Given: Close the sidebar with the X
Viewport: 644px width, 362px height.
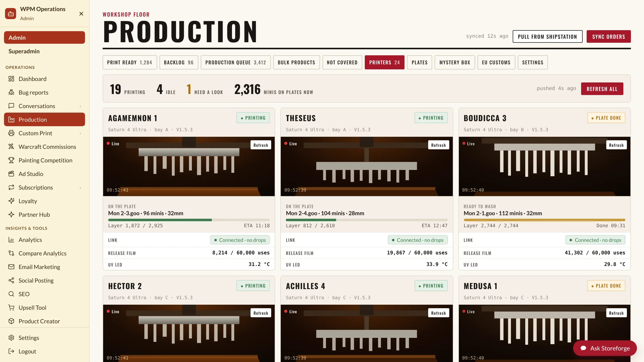Looking at the screenshot, I should pyautogui.click(x=81, y=14).
